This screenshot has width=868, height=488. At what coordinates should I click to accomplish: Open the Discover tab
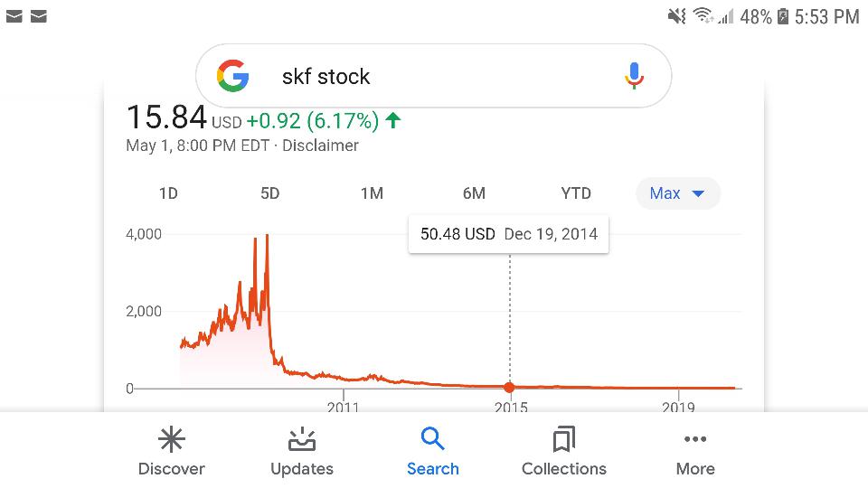point(171,452)
